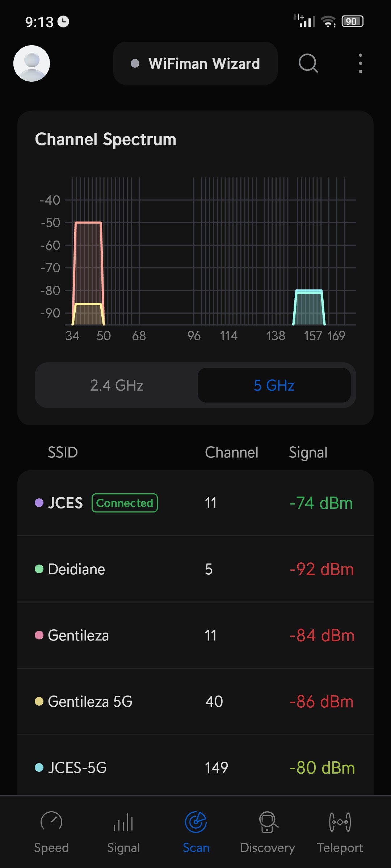Tap the search magnifier icon
This screenshot has height=868, width=391.
click(308, 63)
